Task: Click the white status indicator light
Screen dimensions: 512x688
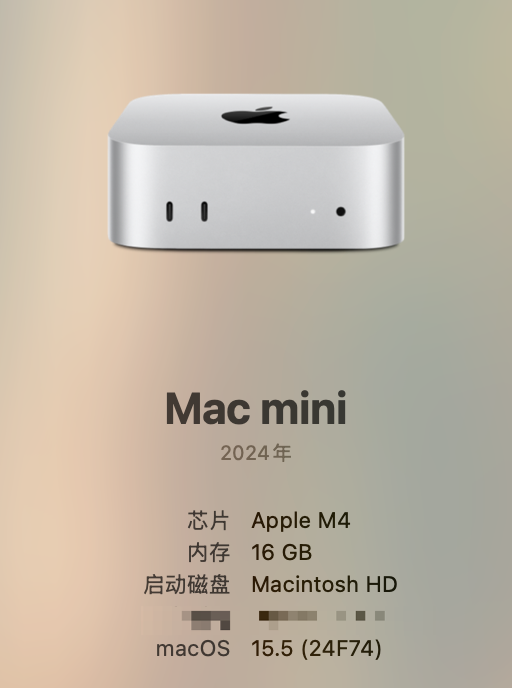Action: pyautogui.click(x=313, y=211)
